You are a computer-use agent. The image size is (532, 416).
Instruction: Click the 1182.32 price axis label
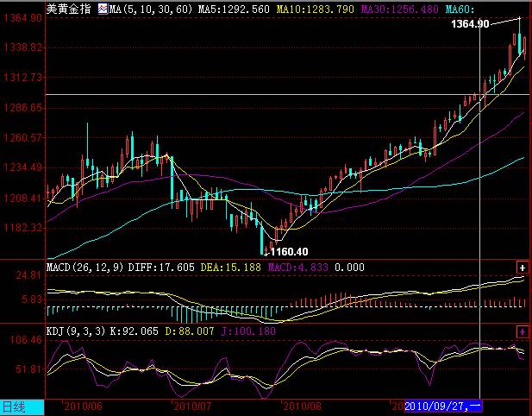[23, 228]
